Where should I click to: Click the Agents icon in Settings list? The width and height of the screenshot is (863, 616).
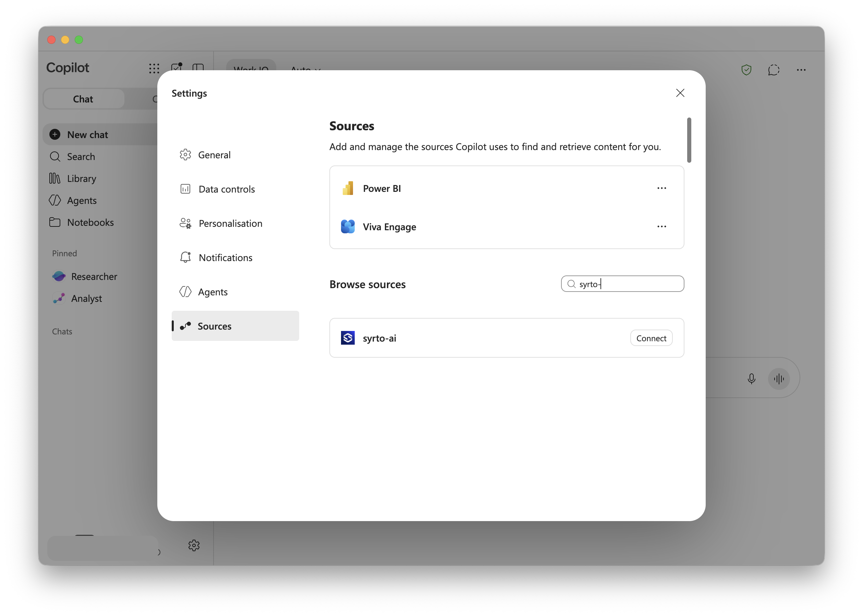pos(185,292)
